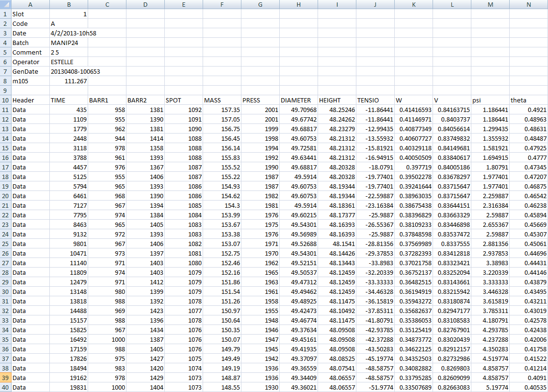Click the 'SPOT' header cell

184,100
